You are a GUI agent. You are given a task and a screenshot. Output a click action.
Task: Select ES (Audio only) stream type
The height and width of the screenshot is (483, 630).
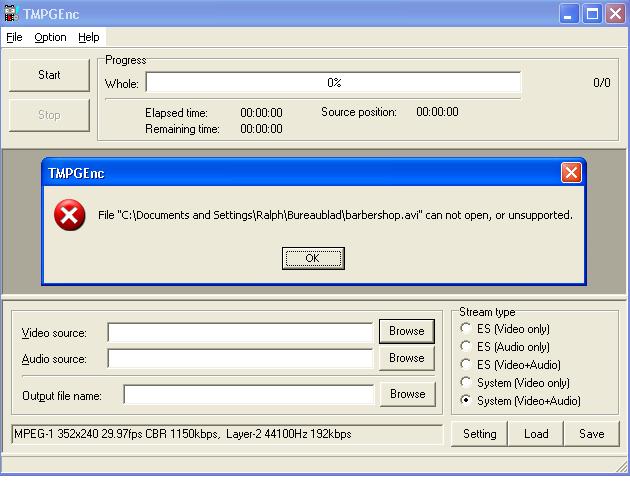click(505, 347)
